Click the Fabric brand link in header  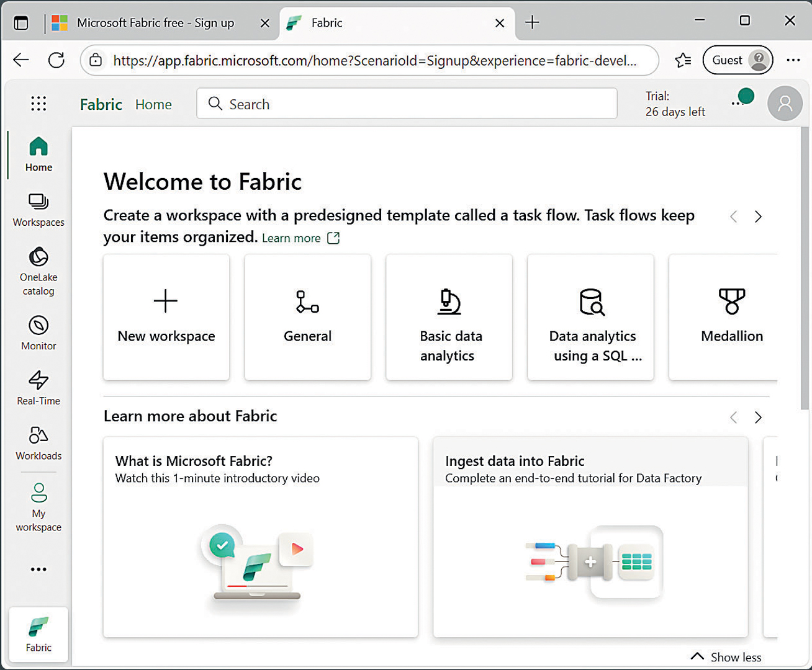pyautogui.click(x=101, y=104)
